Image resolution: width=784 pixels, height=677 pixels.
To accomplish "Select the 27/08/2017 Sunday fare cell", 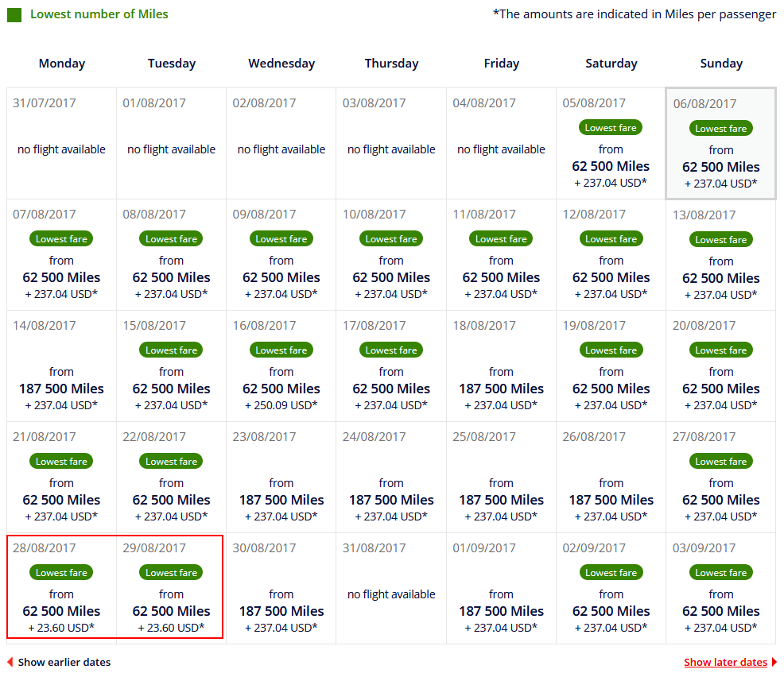I will (720, 477).
